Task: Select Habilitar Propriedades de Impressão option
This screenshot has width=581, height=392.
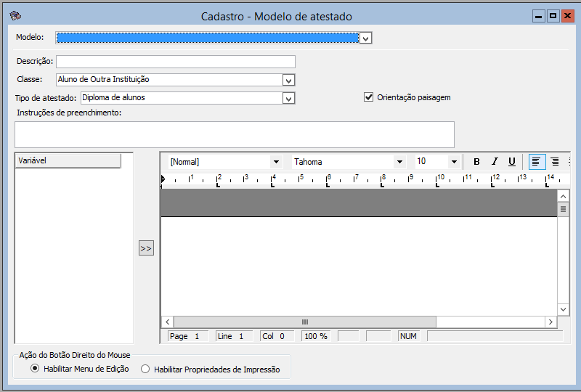Action: click(145, 369)
